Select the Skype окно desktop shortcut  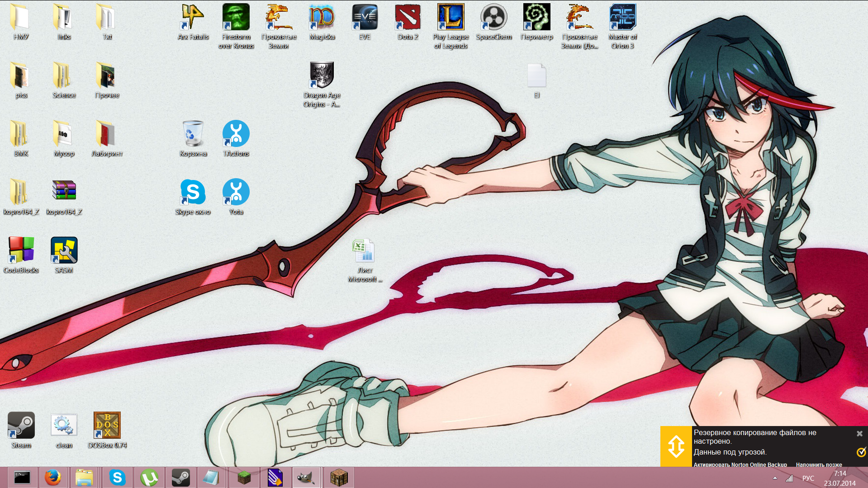(x=193, y=197)
